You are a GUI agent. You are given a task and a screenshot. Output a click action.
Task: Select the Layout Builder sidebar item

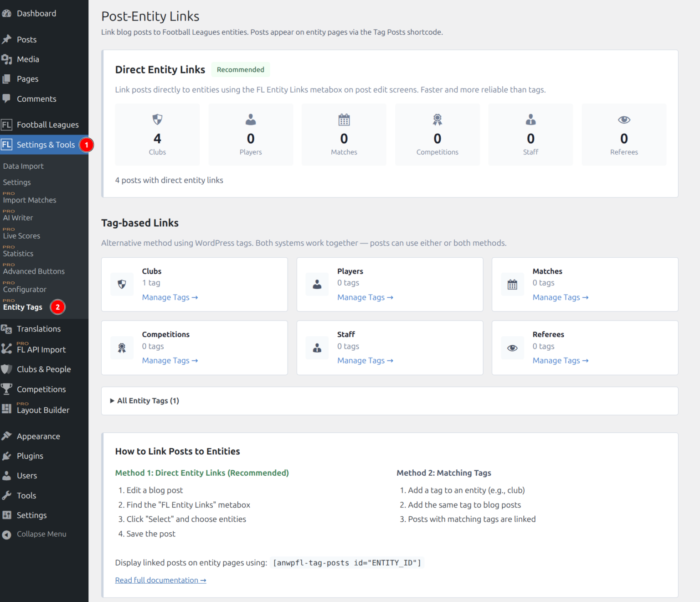click(x=43, y=410)
